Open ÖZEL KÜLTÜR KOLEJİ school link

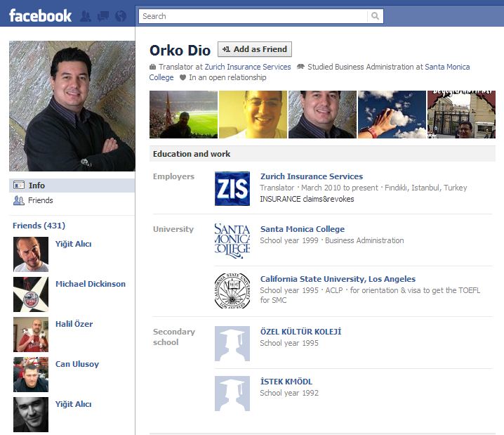coord(300,332)
